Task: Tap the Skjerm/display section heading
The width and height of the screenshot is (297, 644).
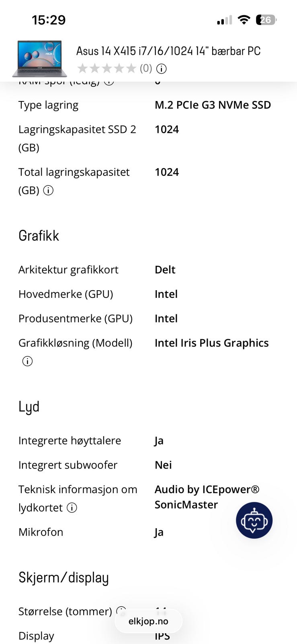Action: pos(63,578)
